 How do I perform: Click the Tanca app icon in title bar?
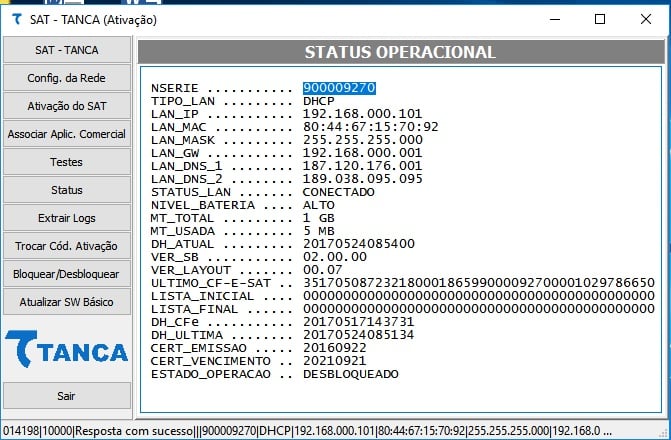17,19
